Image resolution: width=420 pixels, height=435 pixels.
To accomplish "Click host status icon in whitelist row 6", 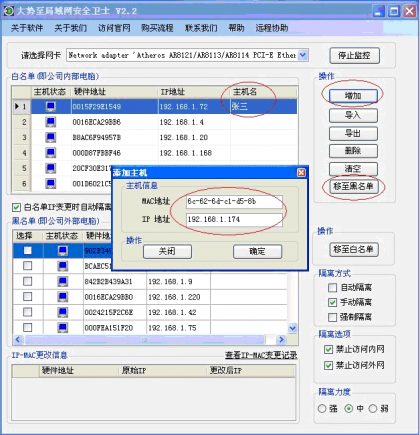I will pyautogui.click(x=51, y=183).
